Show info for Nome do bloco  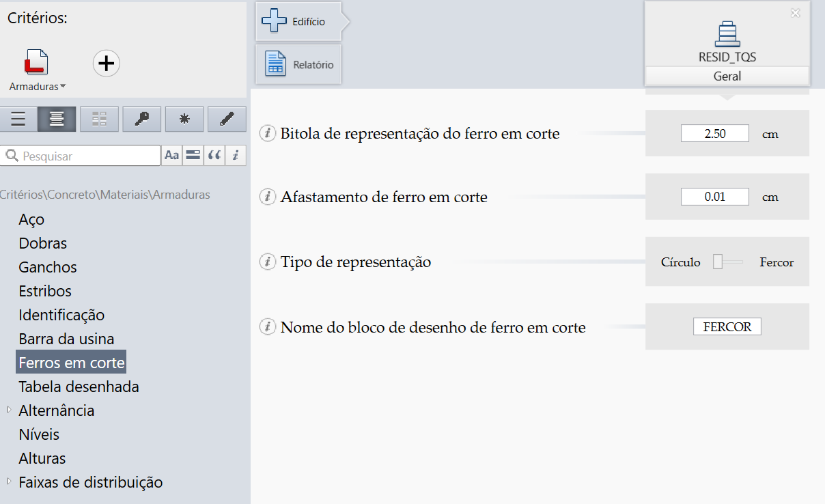tap(268, 327)
